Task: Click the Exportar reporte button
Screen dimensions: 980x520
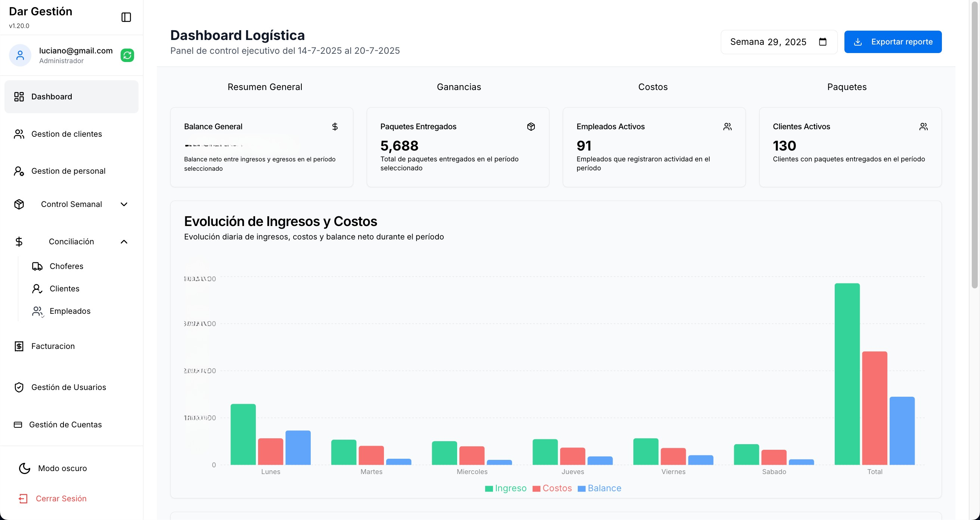Action: 893,42
